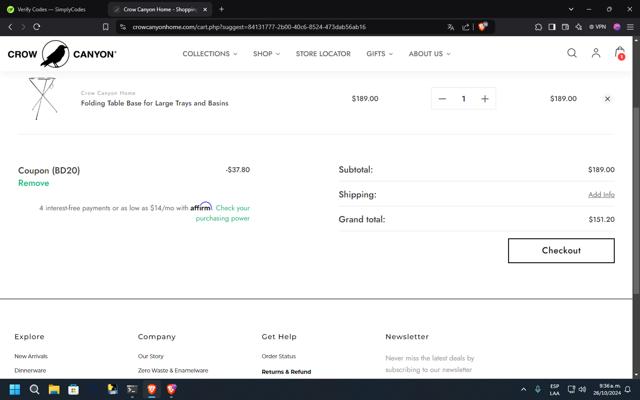
Task: Expand the Gifts menu
Action: [x=379, y=53]
